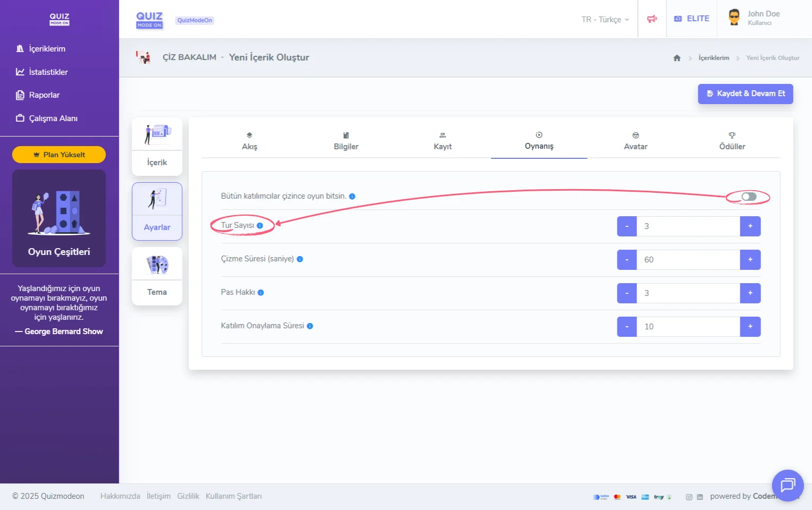Viewport: 812px width, 510px height.
Task: Click info icon beside Pas Hakkı
Action: click(260, 293)
